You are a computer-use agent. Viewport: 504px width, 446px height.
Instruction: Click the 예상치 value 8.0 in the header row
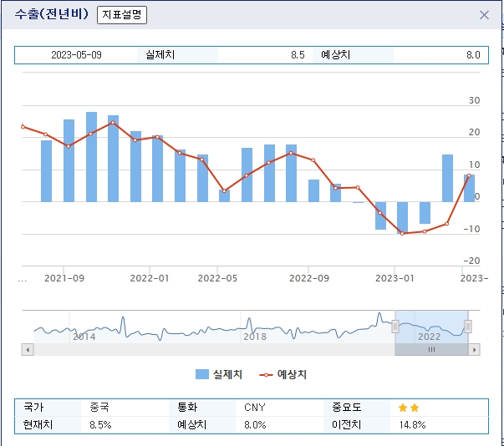473,55
